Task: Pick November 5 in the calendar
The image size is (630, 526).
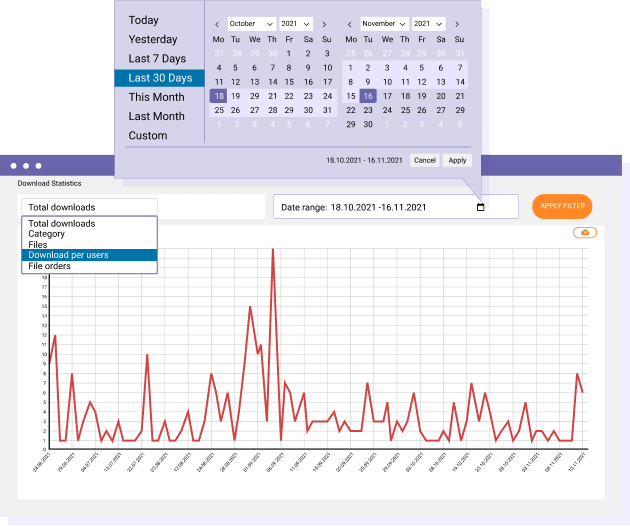Action: coord(421,68)
